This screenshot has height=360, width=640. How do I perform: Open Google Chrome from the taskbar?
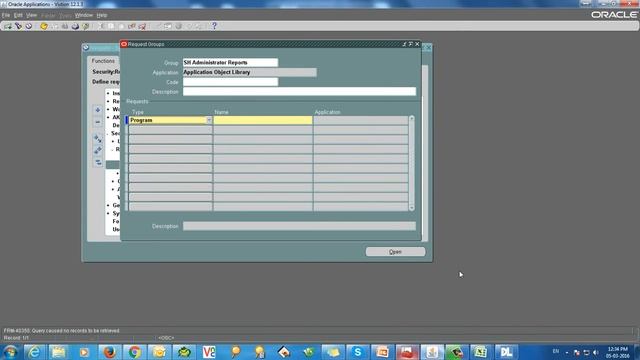(x=134, y=352)
